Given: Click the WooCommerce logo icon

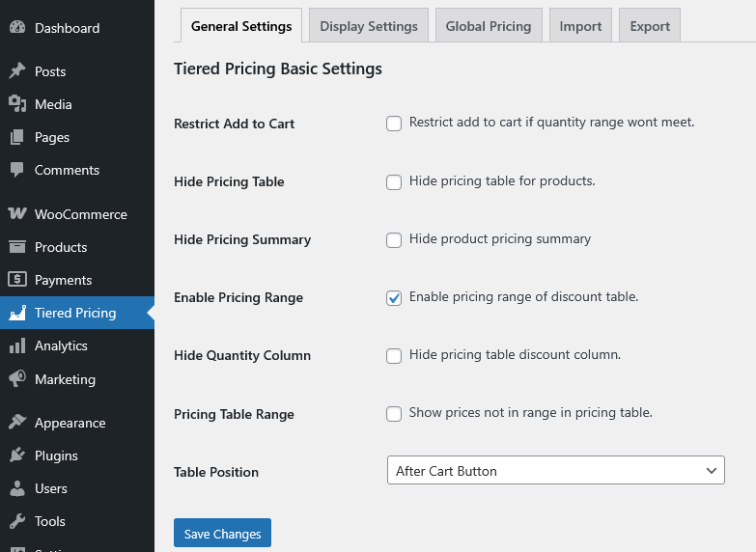Looking at the screenshot, I should 17,214.
